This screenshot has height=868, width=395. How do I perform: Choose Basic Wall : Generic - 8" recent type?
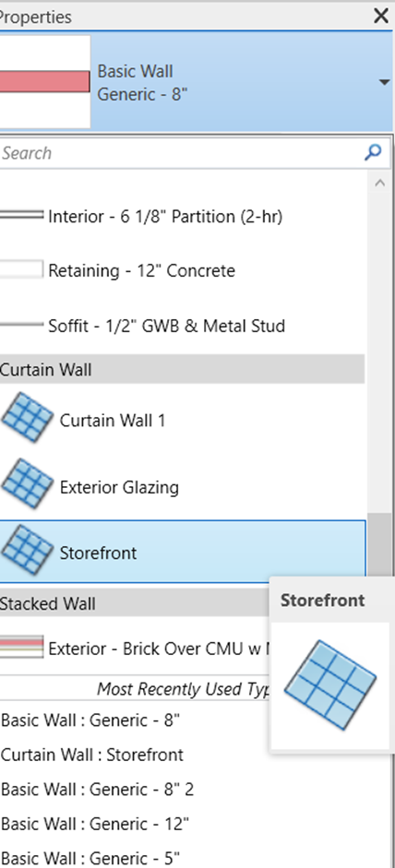point(90,720)
